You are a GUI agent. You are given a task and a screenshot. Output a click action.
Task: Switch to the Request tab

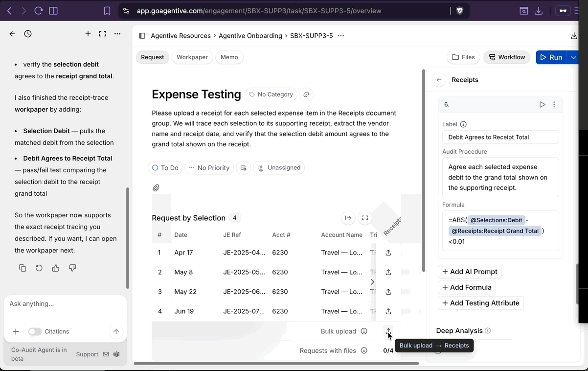tap(153, 57)
